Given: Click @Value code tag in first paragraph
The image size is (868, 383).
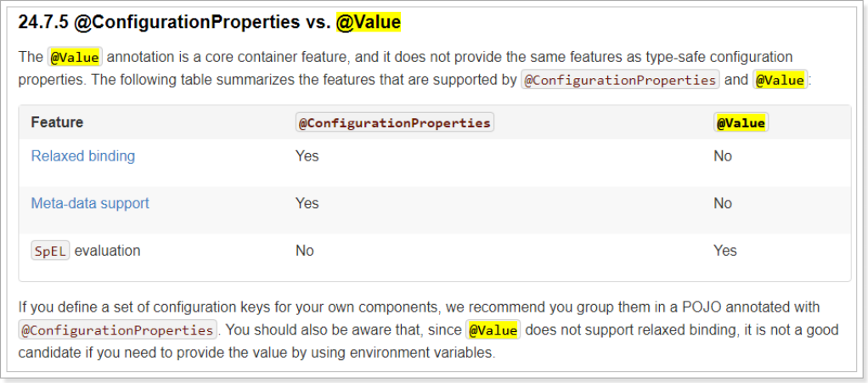Looking at the screenshot, I should click(75, 57).
